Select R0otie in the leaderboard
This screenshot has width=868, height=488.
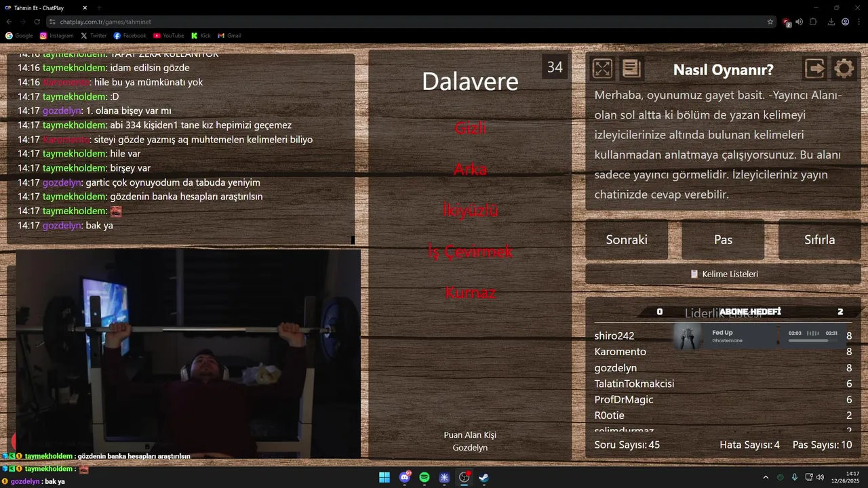click(x=609, y=415)
